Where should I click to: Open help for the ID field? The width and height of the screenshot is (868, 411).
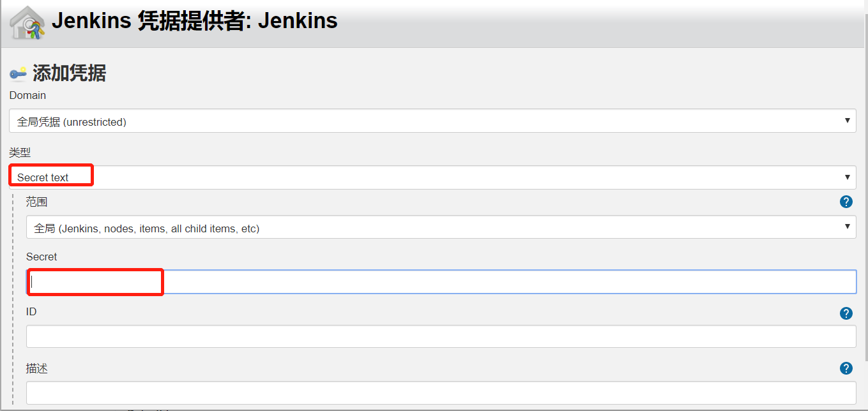coord(846,313)
